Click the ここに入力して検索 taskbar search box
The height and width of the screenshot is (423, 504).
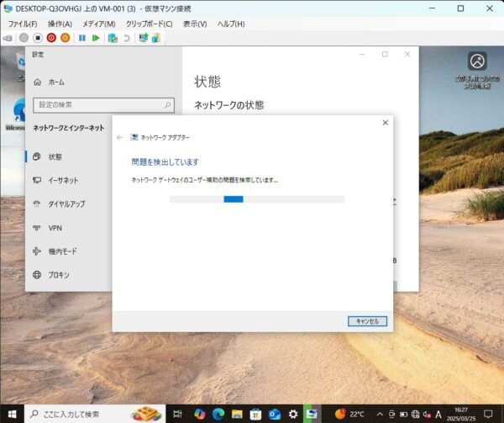(x=95, y=414)
